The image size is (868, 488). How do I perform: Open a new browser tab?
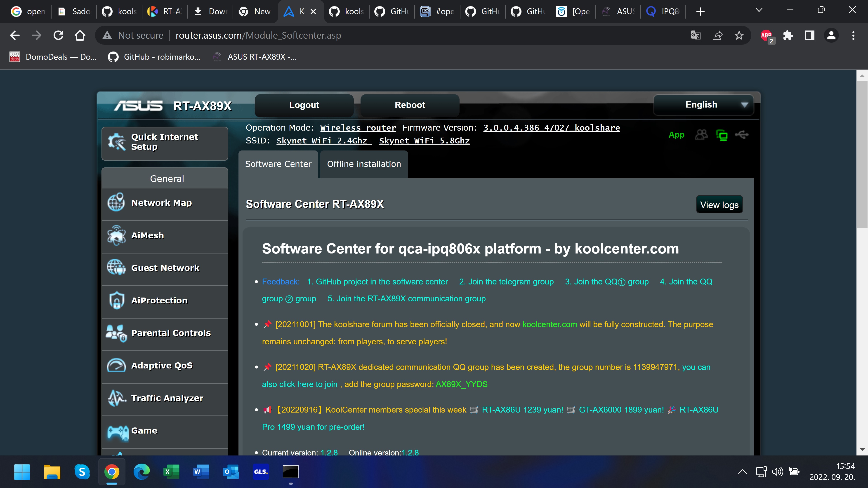pyautogui.click(x=701, y=12)
